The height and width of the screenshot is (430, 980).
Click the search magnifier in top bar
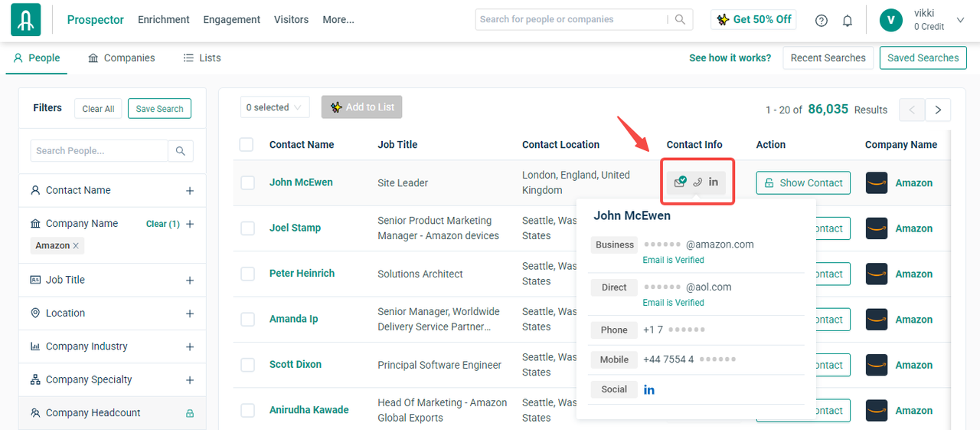(680, 20)
